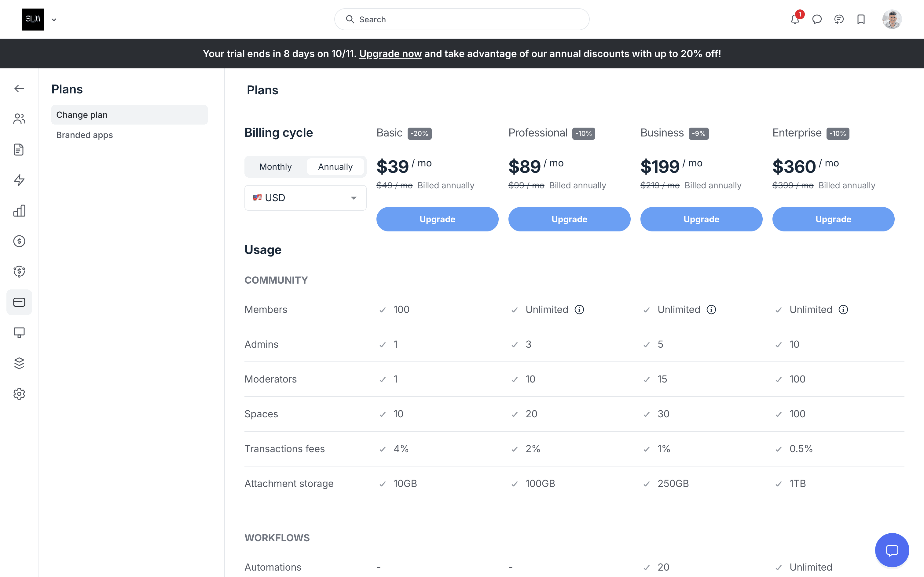Select the document content icon in sidebar
The width and height of the screenshot is (924, 577).
pos(19,150)
